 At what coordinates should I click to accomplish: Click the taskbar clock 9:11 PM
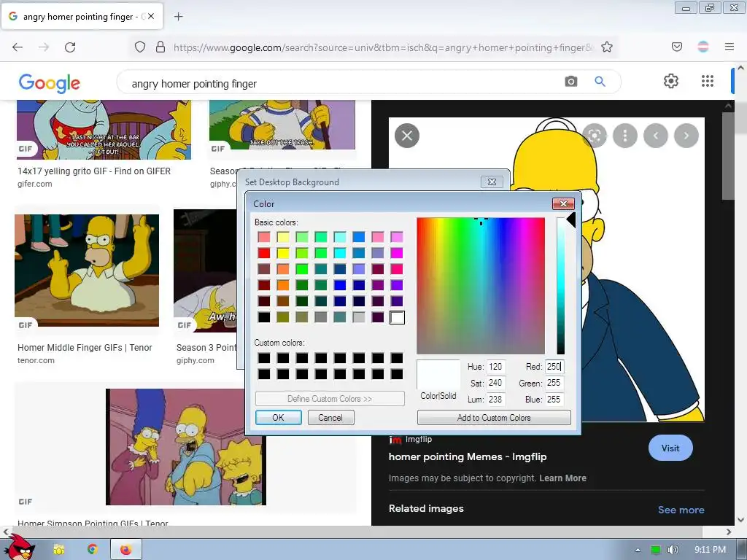click(x=710, y=550)
